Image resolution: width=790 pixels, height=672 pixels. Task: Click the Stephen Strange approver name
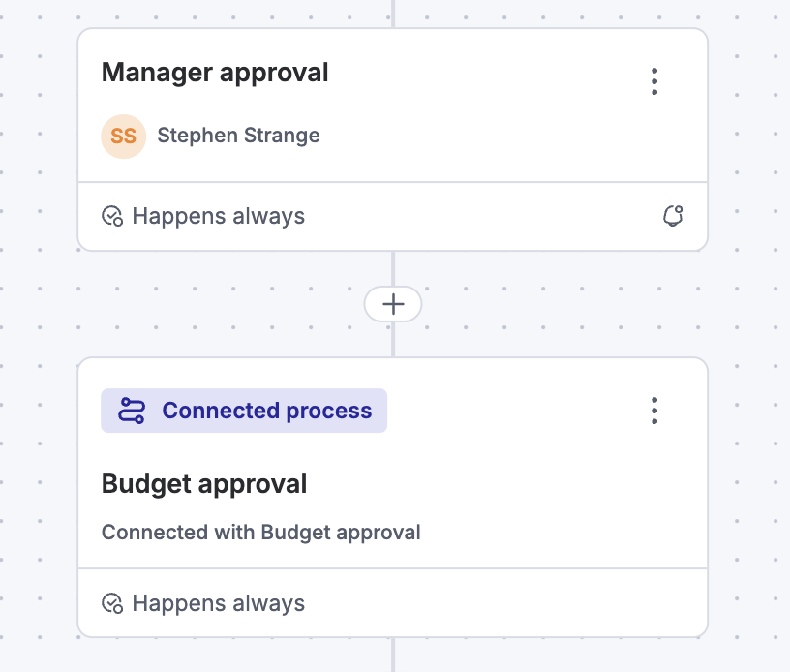tap(238, 136)
